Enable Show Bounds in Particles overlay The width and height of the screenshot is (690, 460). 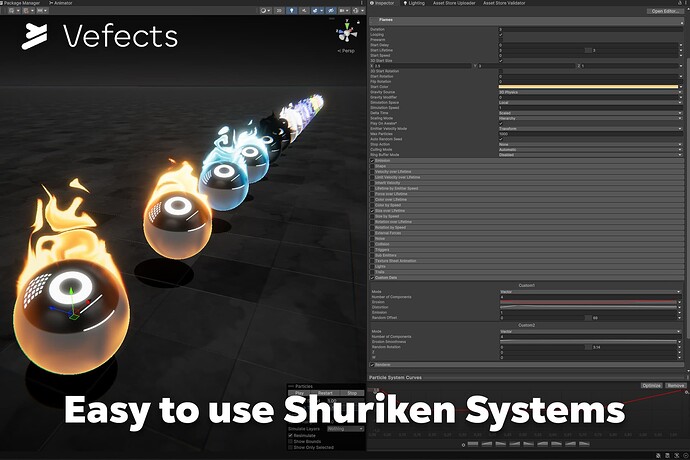click(x=290, y=441)
